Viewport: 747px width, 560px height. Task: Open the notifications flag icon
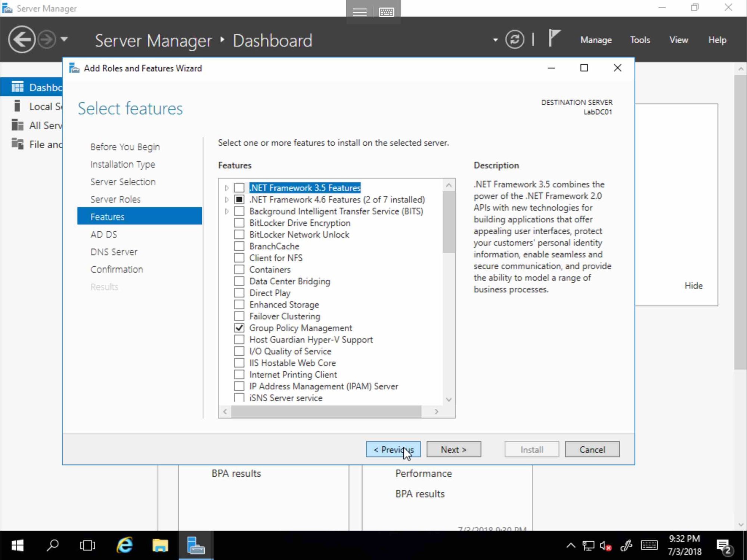pyautogui.click(x=554, y=38)
